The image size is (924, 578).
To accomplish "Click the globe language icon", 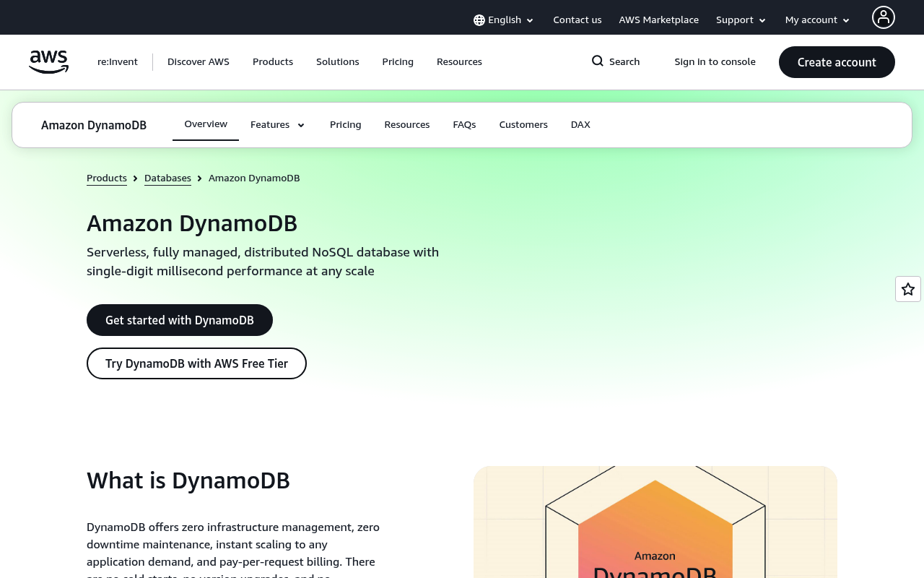I will click(479, 20).
